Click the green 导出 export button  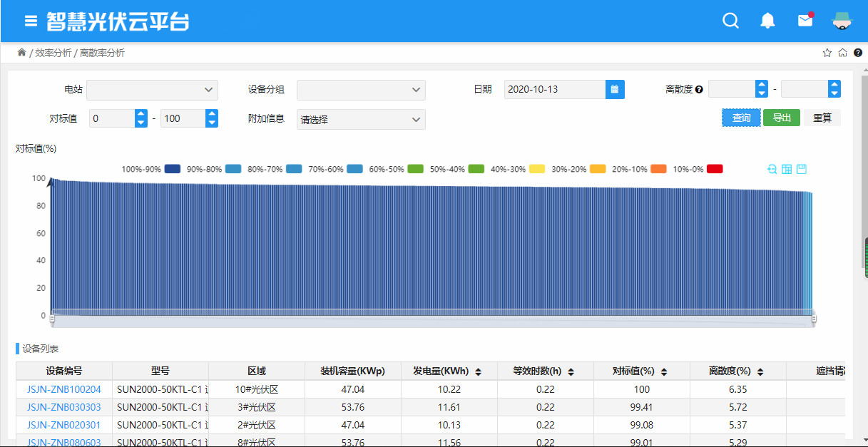(x=782, y=118)
